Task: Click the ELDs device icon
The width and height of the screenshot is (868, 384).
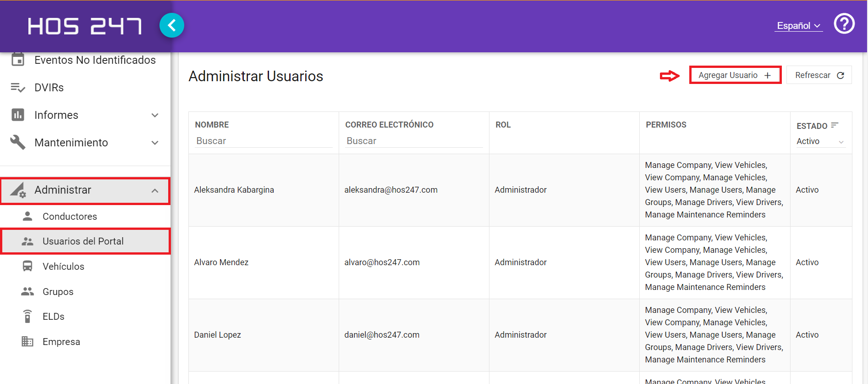Action: tap(27, 316)
